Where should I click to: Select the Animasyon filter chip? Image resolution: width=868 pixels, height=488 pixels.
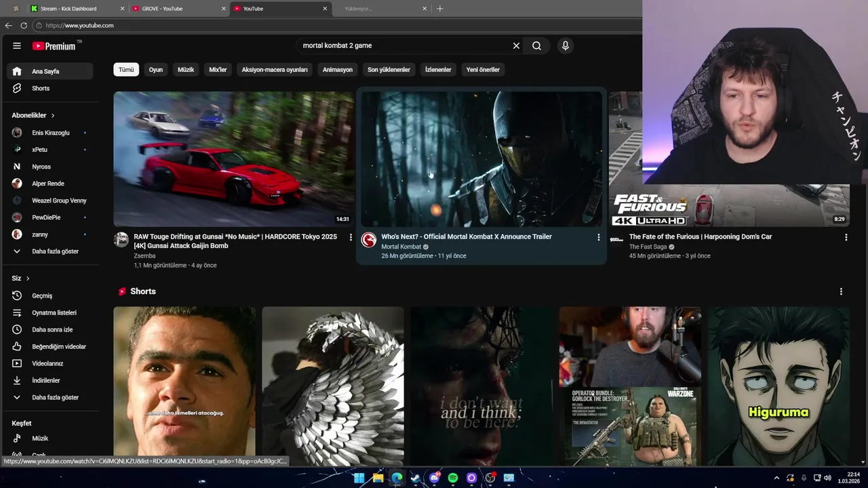(338, 70)
